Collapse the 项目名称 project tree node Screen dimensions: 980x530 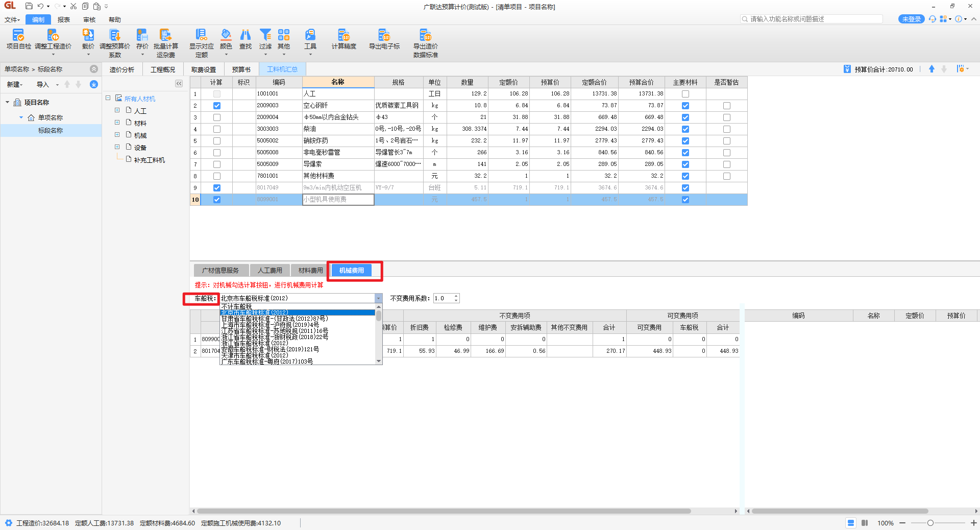[x=8, y=102]
